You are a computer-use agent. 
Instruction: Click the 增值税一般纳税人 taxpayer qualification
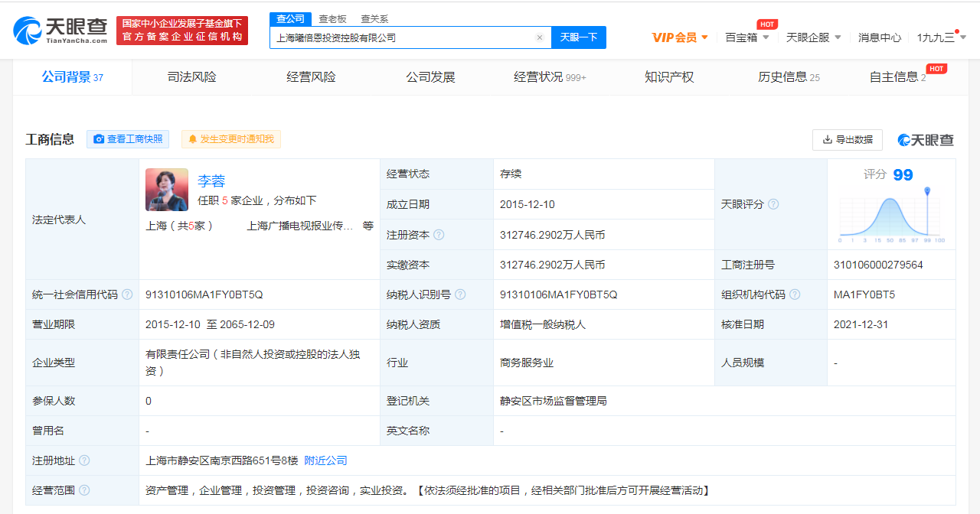(x=543, y=324)
